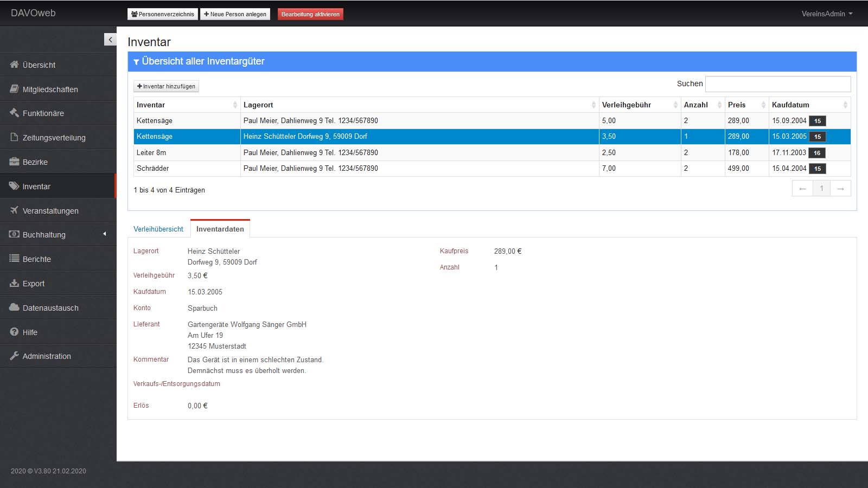
Task: Click Neue Person anlegen button
Action: pos(235,14)
